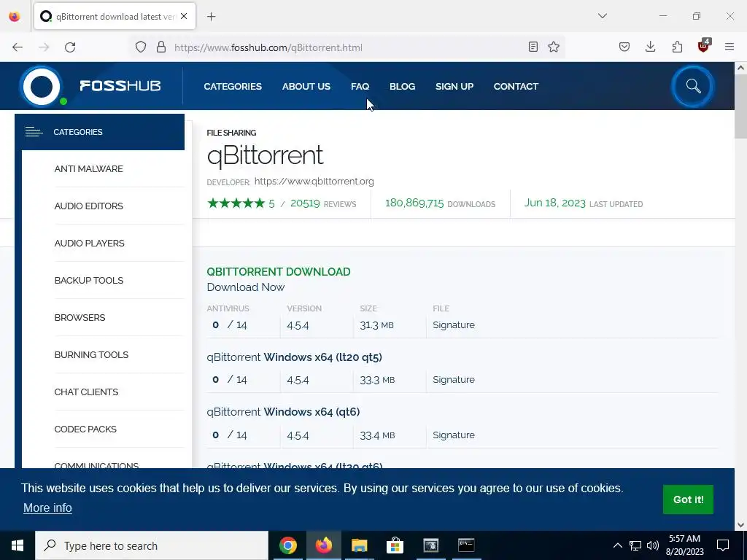This screenshot has width=747, height=560.
Task: Show hidden system tray icons
Action: 617,545
